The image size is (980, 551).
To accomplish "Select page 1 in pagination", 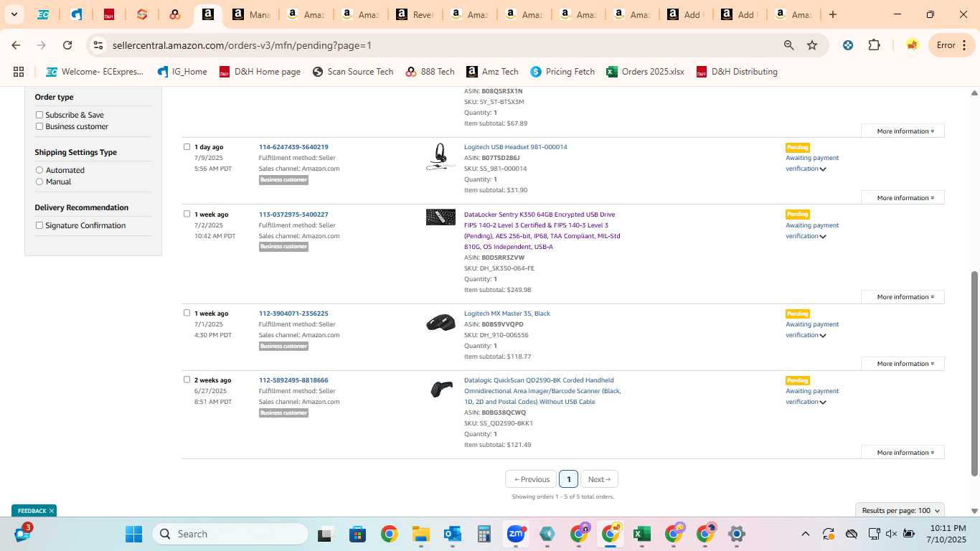I will [x=568, y=479].
